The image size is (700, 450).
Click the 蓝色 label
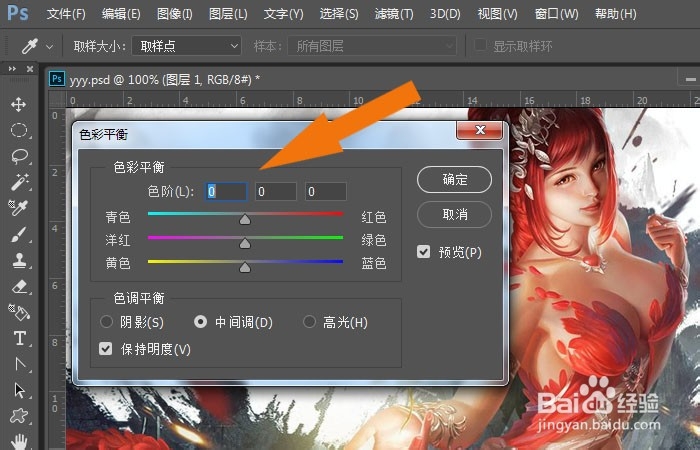pyautogui.click(x=374, y=263)
